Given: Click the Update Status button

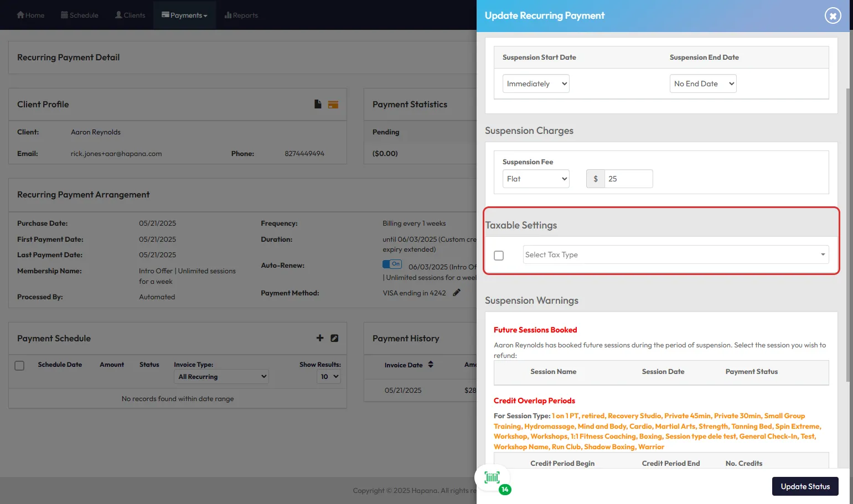Looking at the screenshot, I should [805, 486].
